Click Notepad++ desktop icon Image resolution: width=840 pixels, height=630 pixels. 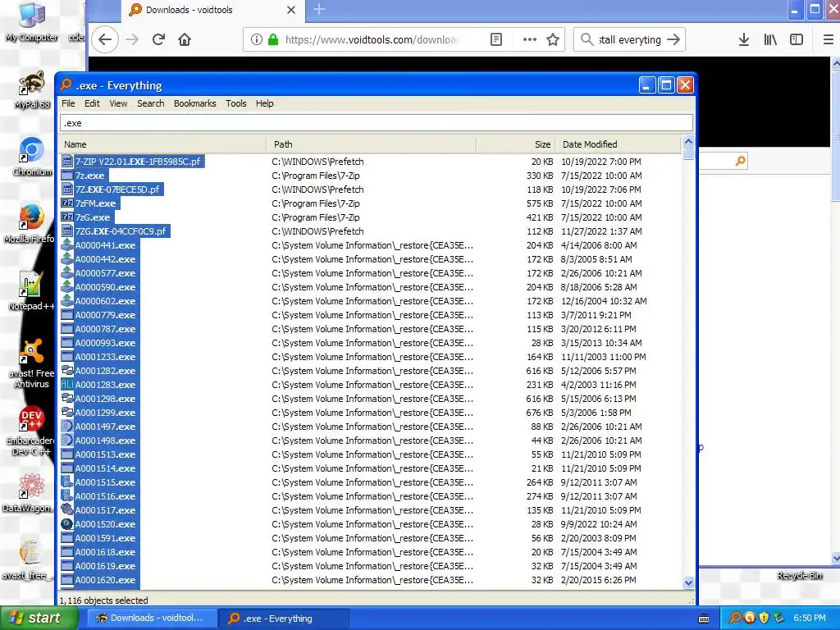coord(30,290)
